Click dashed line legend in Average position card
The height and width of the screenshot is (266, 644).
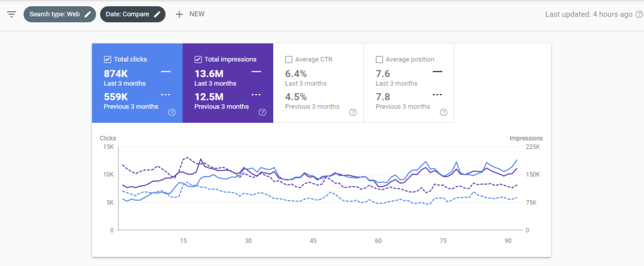tap(437, 95)
